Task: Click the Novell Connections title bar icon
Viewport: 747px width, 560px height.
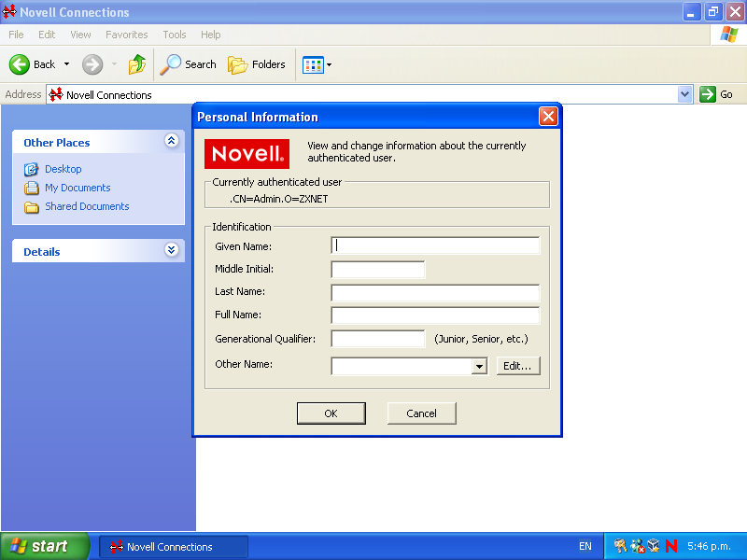Action: [9, 11]
